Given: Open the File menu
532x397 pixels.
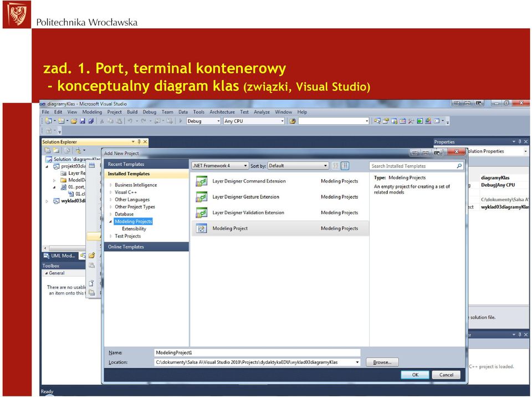Looking at the screenshot, I should tap(45, 112).
